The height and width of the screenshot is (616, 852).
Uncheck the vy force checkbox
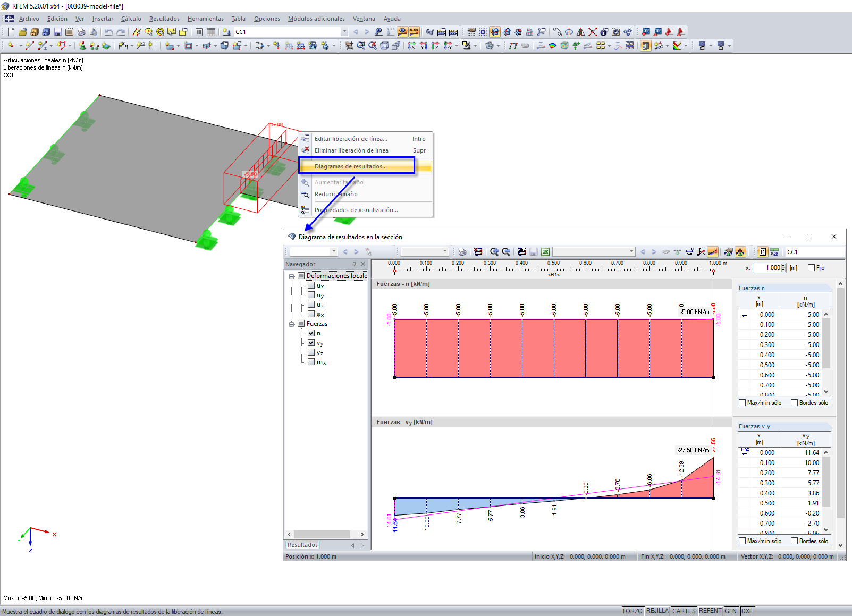coord(311,343)
